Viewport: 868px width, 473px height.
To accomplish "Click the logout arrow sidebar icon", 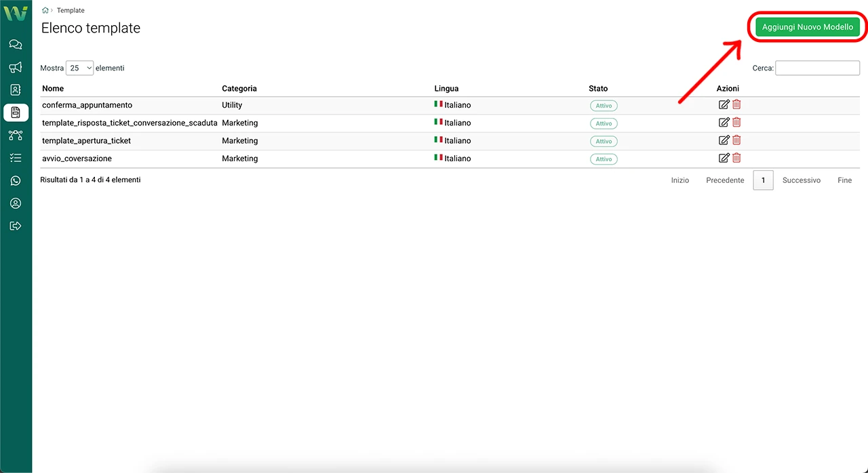I will [x=16, y=226].
